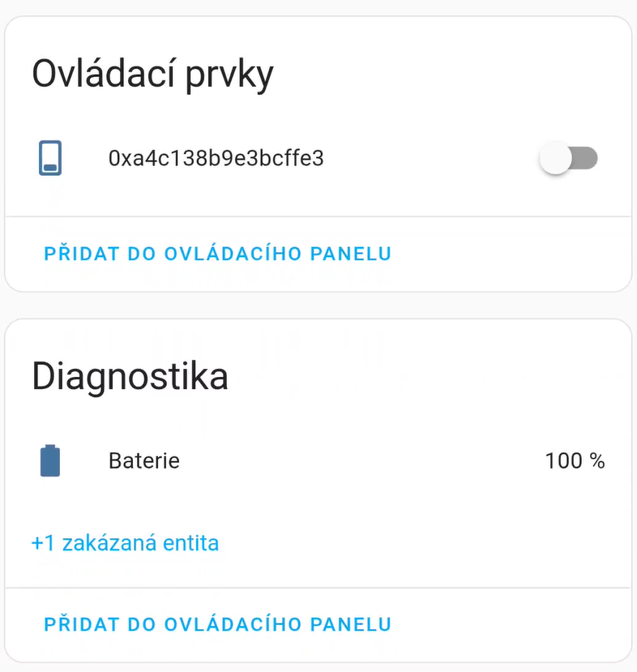The height and width of the screenshot is (672, 637).
Task: Click the 100 % battery value
Action: pyautogui.click(x=575, y=460)
